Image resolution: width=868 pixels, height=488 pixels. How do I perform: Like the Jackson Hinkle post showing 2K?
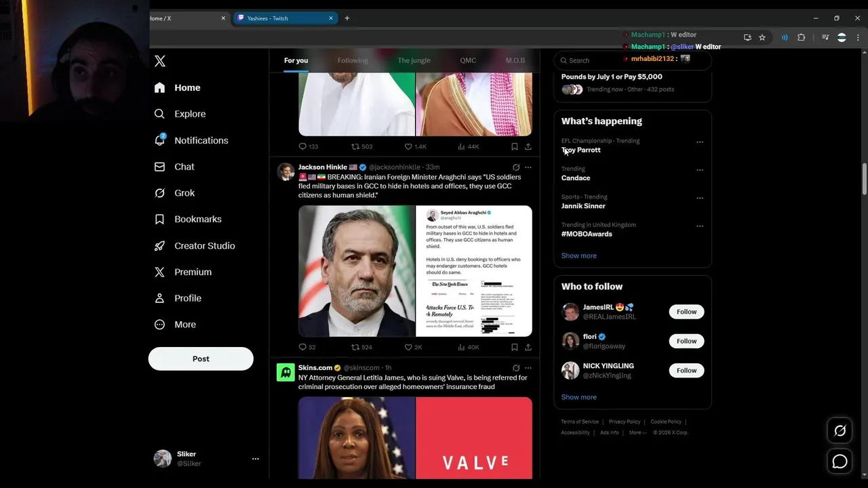click(413, 347)
